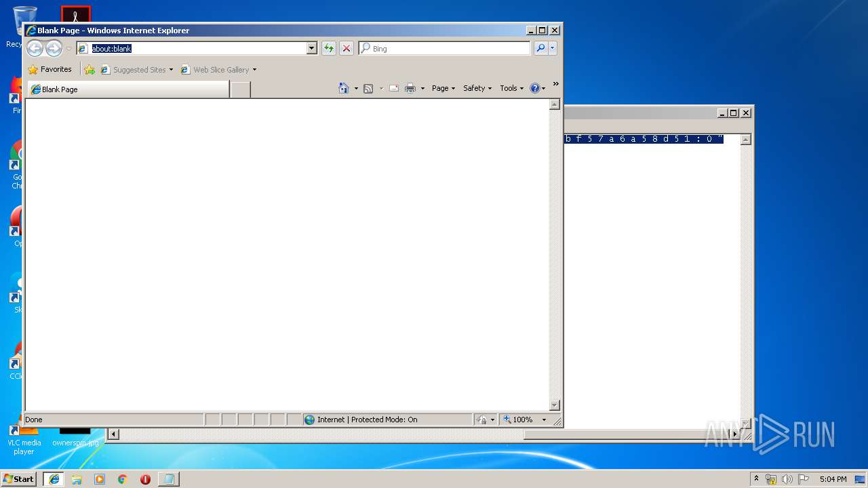Expand zoom level dropdown arrow
868x488 pixels.
(544, 420)
